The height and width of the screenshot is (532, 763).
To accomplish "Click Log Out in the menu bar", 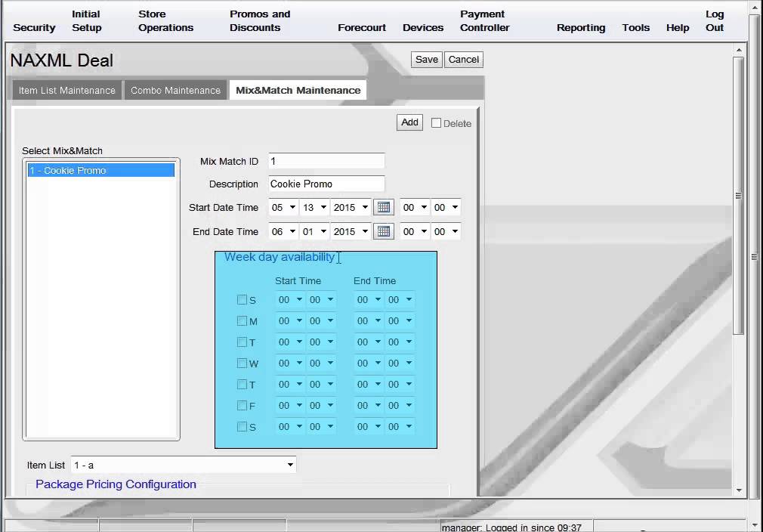I will pyautogui.click(x=715, y=21).
